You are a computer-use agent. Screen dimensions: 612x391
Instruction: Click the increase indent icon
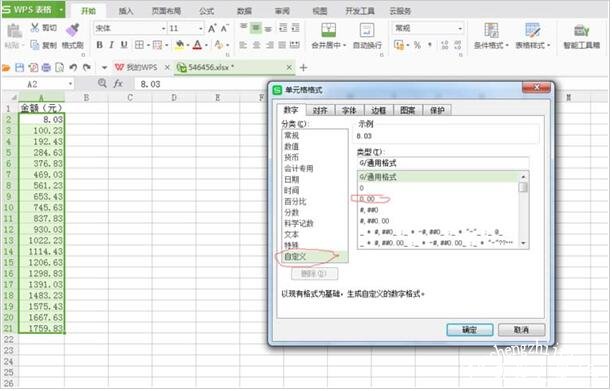click(295, 28)
